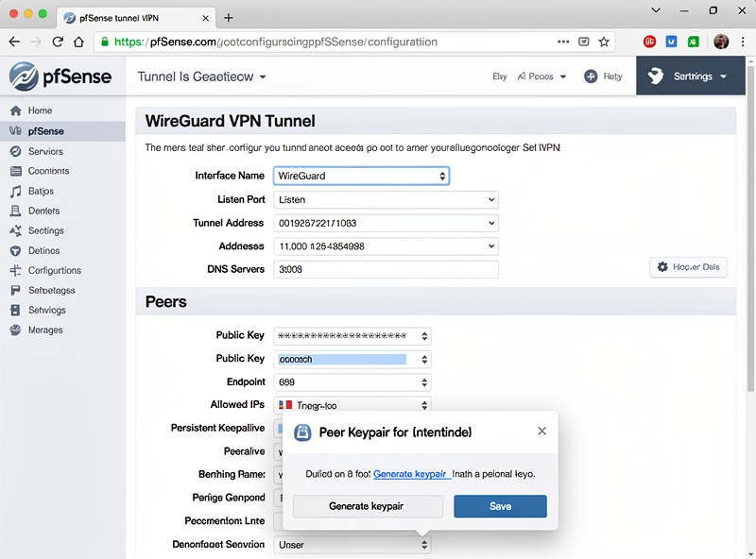Click the music note icon next to Batjos
The height and width of the screenshot is (559, 756).
tap(16, 192)
